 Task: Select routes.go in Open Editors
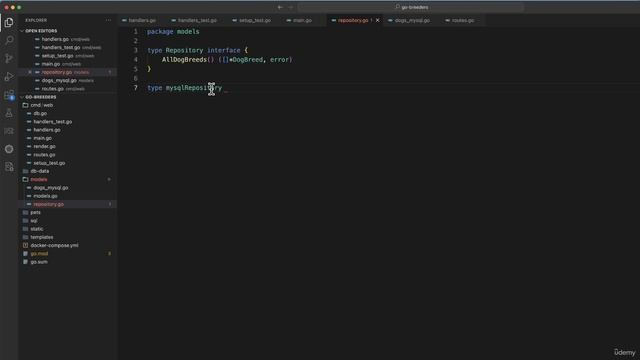click(x=53, y=89)
